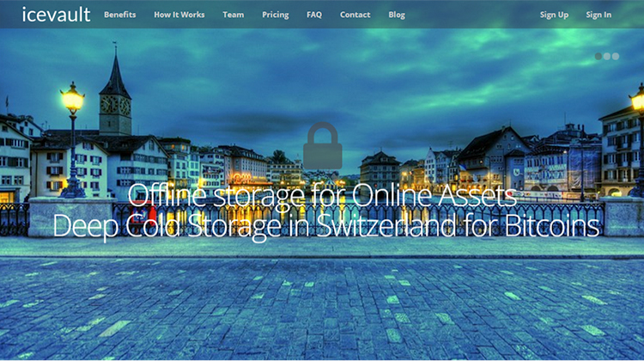
Task: Switch to the second carousel slide dot
Action: coord(607,56)
